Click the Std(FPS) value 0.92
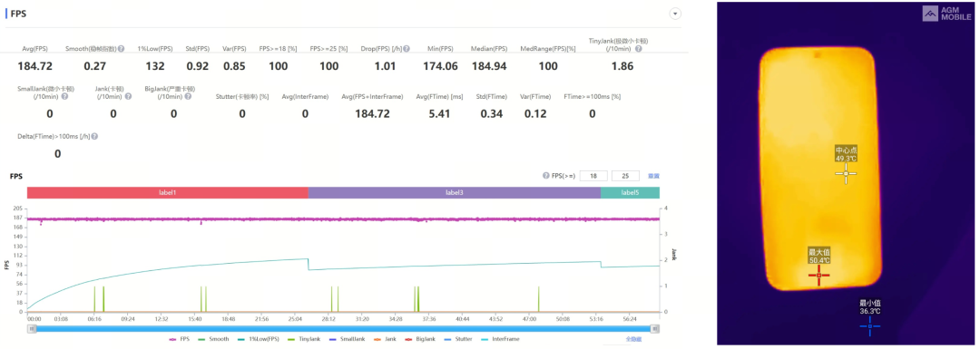This screenshot has height=349, width=980. tap(198, 65)
